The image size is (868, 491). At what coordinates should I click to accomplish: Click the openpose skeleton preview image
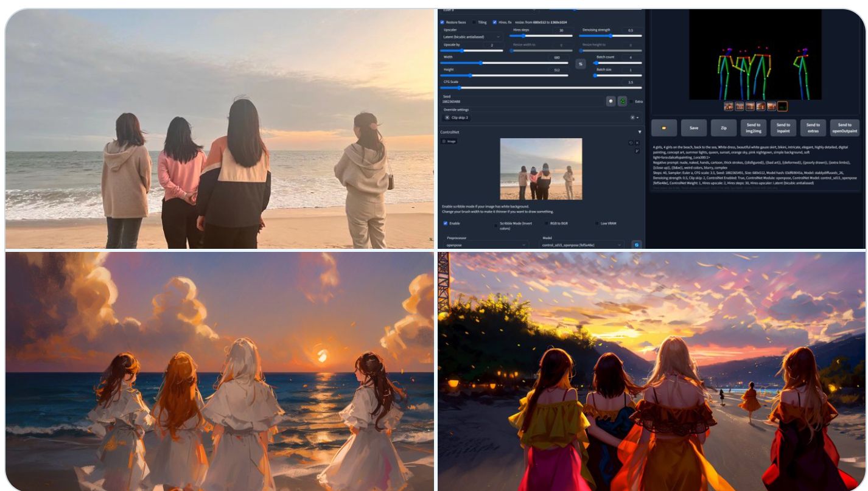pos(755,55)
